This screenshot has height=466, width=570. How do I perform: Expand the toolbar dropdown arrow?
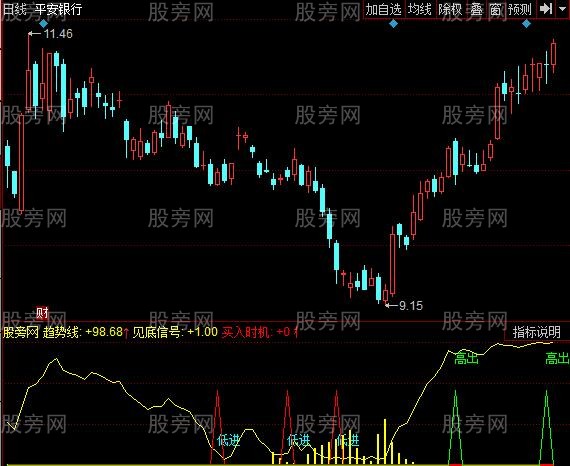coord(562,9)
